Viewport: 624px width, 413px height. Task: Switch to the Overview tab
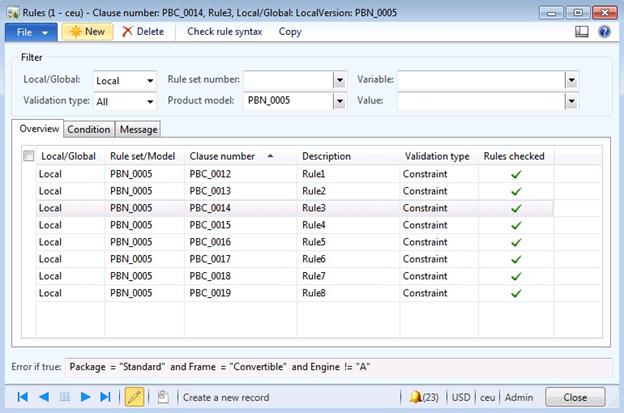[39, 129]
